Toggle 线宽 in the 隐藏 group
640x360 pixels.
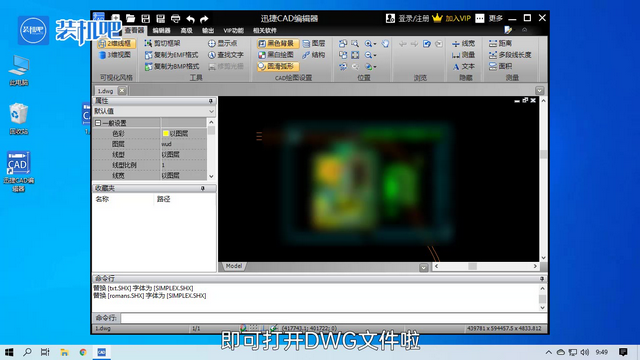point(463,43)
